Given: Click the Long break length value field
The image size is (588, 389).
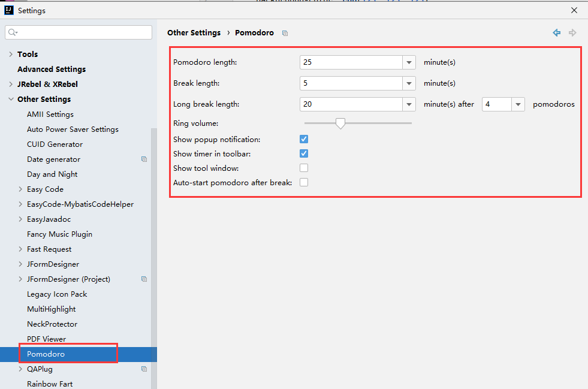Looking at the screenshot, I should [x=351, y=104].
